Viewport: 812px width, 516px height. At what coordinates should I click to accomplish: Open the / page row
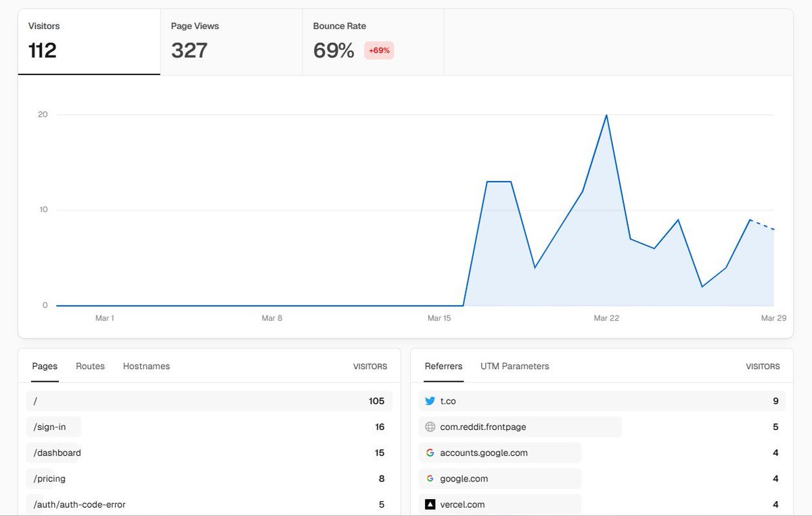click(x=209, y=401)
